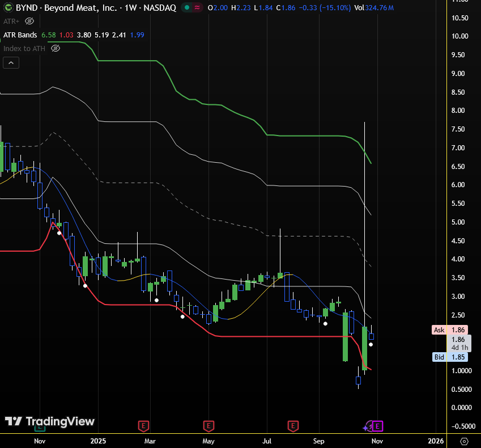Click the May label on time axis

click(x=208, y=441)
